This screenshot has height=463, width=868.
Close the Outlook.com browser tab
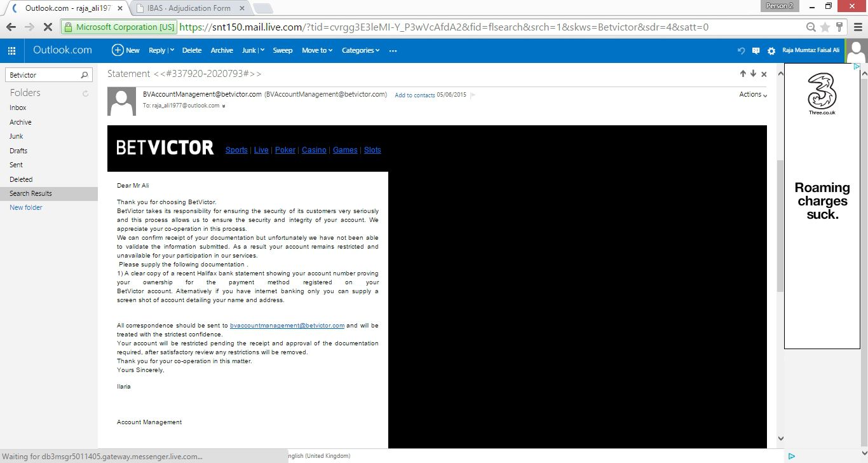tap(120, 8)
